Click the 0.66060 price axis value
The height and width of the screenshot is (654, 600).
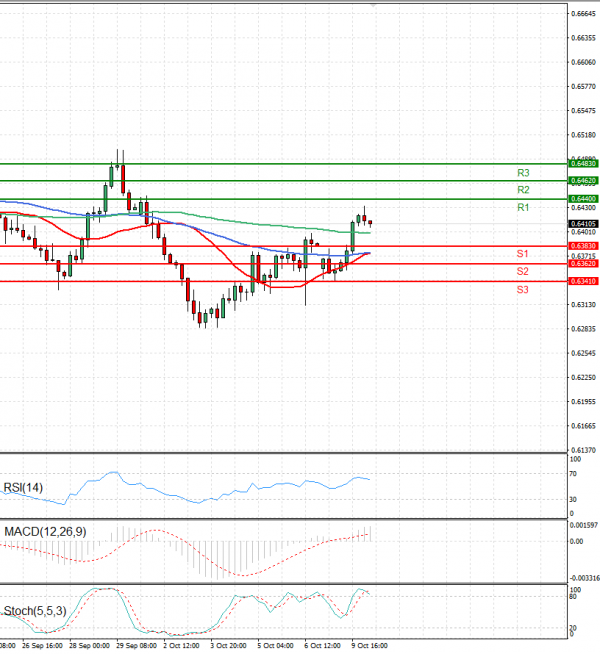point(583,62)
